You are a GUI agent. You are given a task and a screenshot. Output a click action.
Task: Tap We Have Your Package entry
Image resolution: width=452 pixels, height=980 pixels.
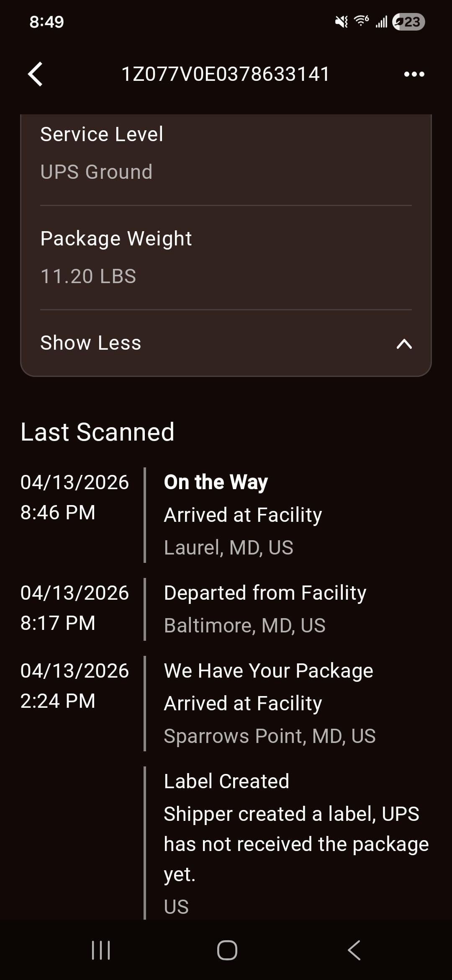(x=268, y=671)
